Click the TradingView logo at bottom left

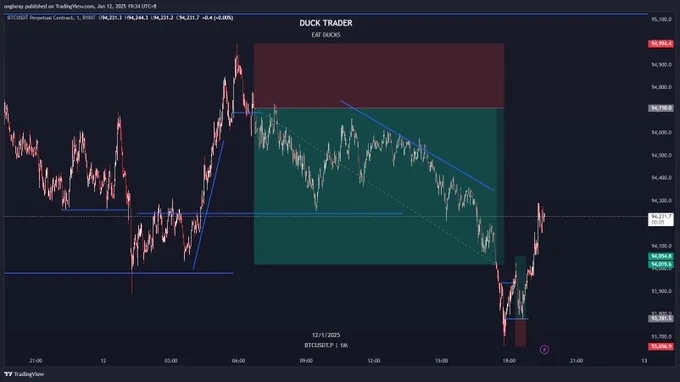24,374
